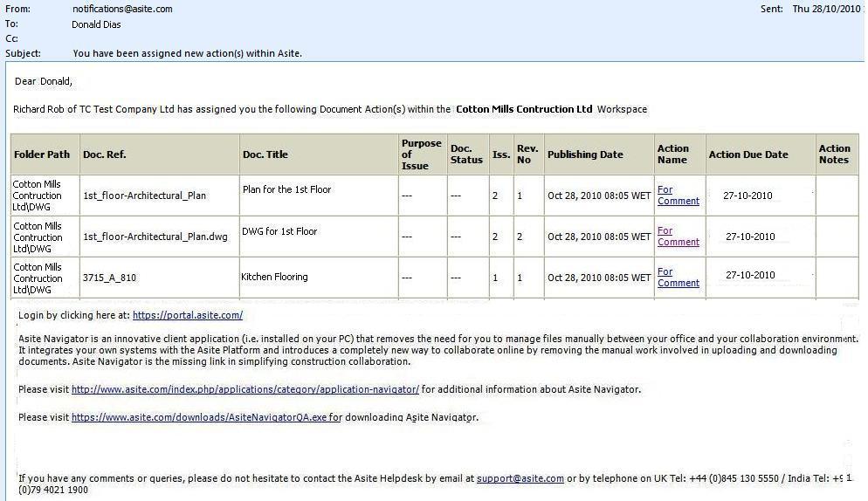Open For Comment link for Plan for the 1st Floor
868x501 pixels.
(679, 196)
